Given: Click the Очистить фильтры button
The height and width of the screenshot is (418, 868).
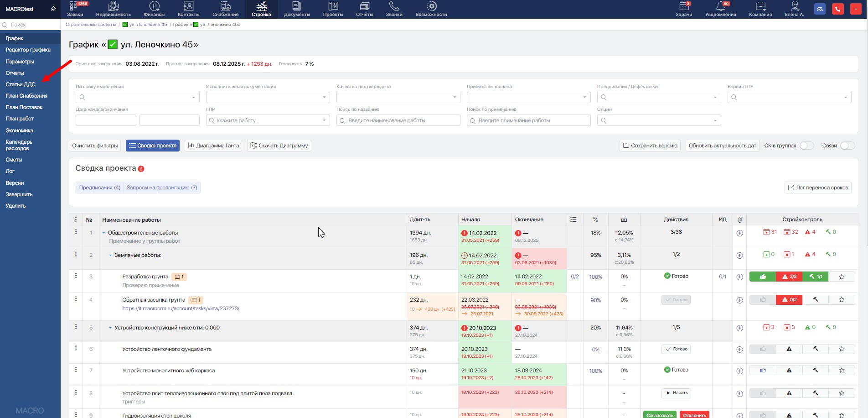Looking at the screenshot, I should 95,146.
